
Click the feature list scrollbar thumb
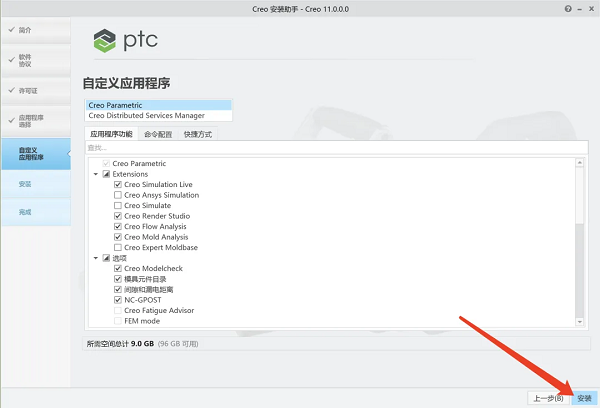click(580, 195)
